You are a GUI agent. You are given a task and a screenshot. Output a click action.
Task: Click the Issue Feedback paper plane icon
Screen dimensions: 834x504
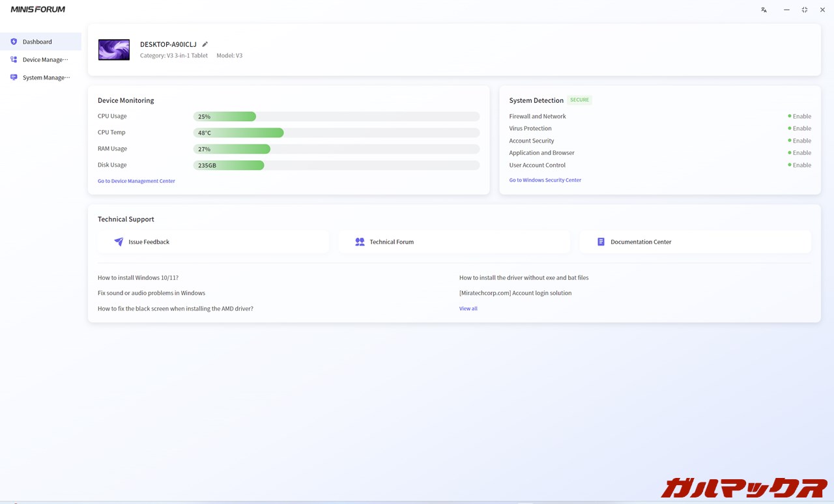119,242
